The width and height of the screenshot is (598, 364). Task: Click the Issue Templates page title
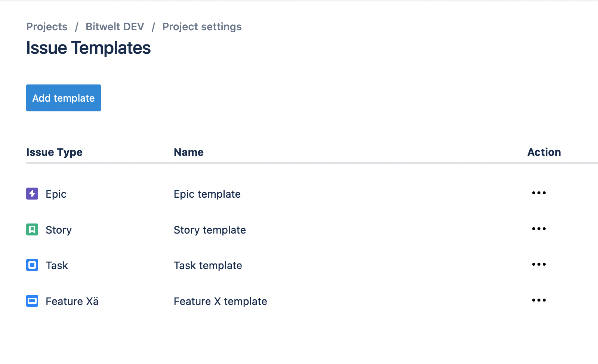(x=88, y=48)
